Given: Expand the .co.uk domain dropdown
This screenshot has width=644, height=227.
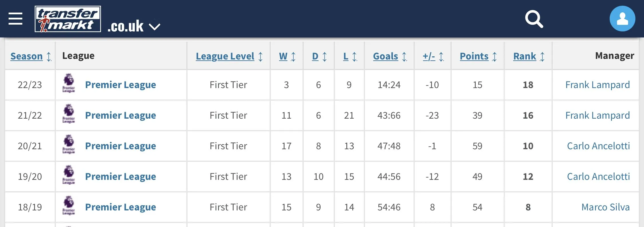Looking at the screenshot, I should (x=155, y=27).
